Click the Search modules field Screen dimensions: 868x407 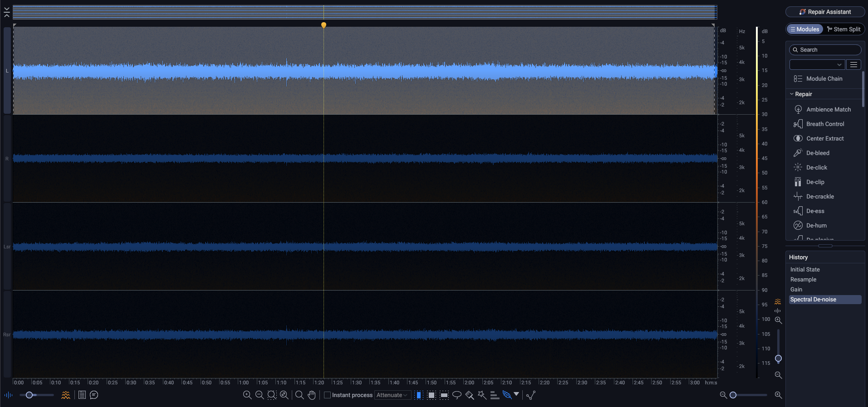click(825, 50)
